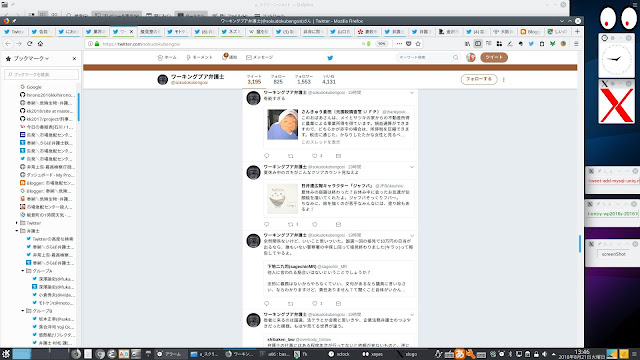Reply to the third tweet with comment icon
The width and height of the screenshot is (640, 360).
[267, 303]
